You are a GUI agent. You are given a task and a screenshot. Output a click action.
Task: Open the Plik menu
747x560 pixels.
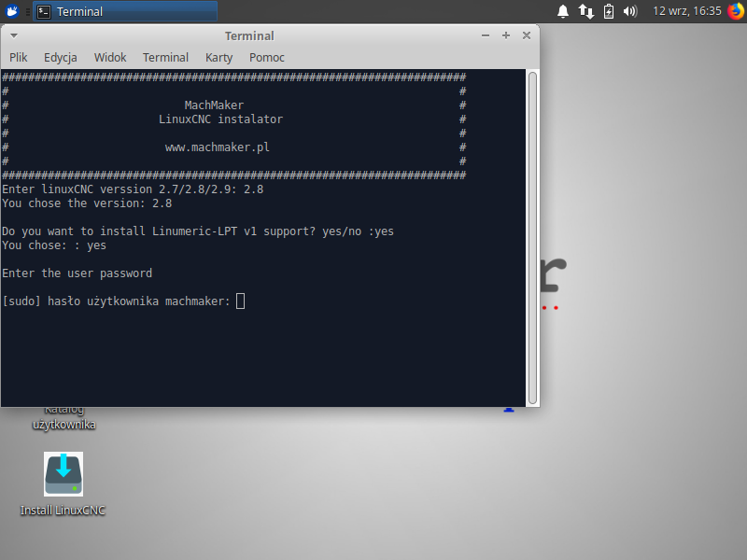(19, 57)
